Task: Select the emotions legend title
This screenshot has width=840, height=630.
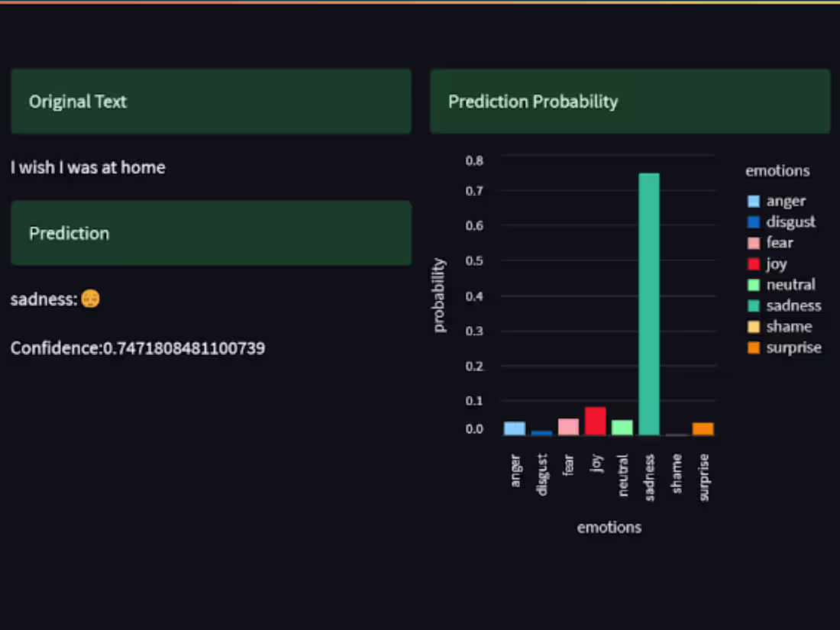Action: tap(777, 170)
